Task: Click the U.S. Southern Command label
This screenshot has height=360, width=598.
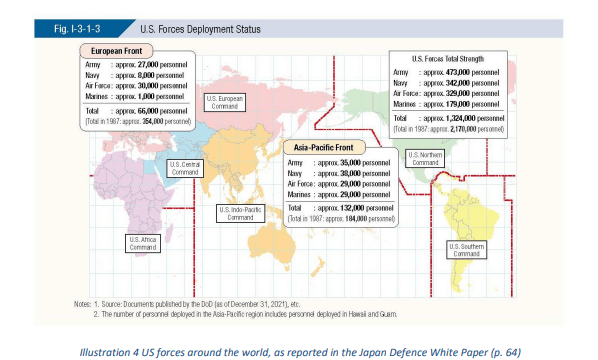Action: [466, 250]
